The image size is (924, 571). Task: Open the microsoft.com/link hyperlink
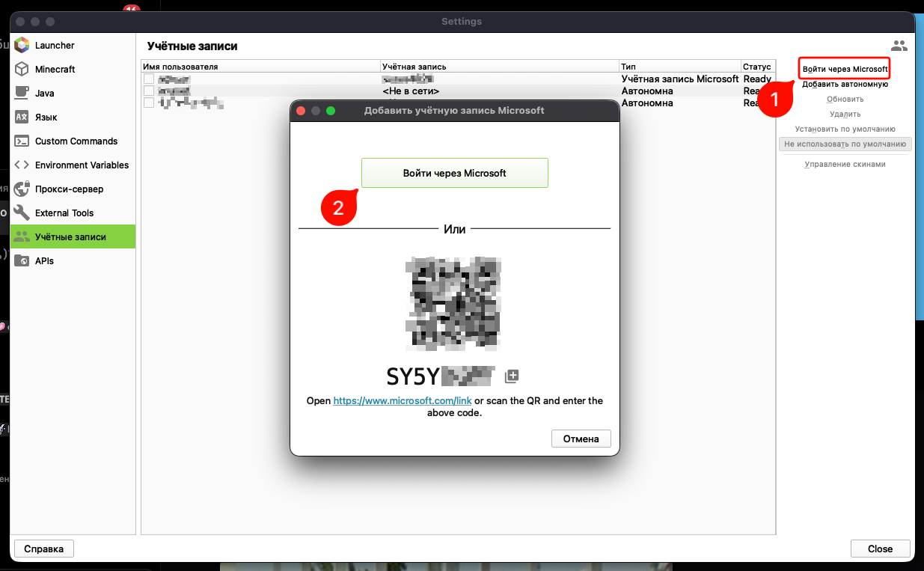(402, 400)
